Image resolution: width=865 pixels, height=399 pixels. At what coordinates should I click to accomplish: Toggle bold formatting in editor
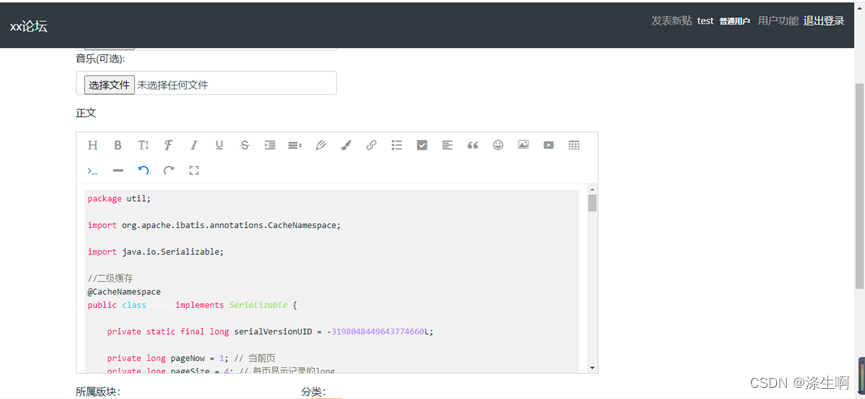tap(118, 145)
